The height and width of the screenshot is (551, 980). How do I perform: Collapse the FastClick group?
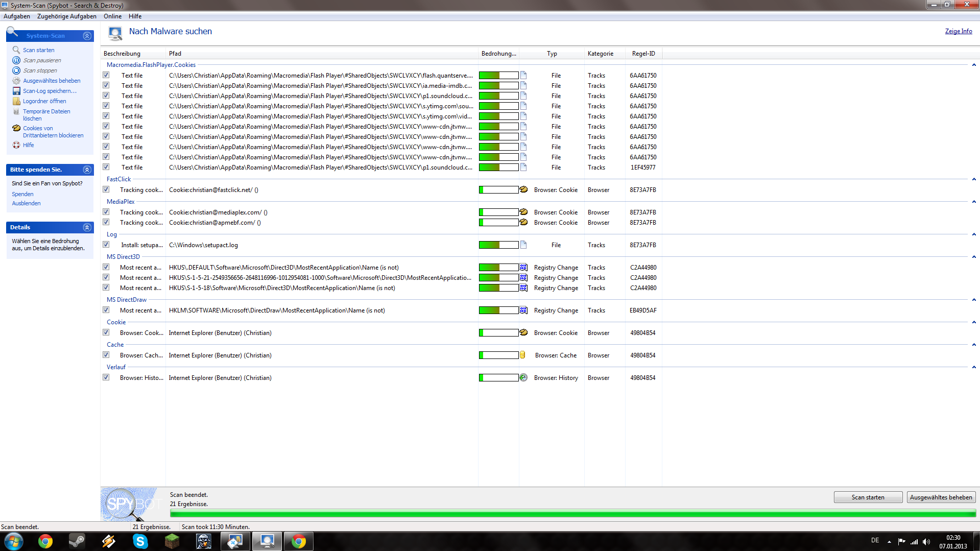pos(974,179)
